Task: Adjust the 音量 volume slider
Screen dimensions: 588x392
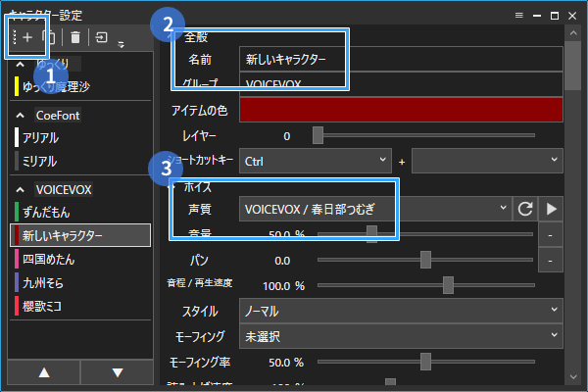Action: click(x=425, y=234)
